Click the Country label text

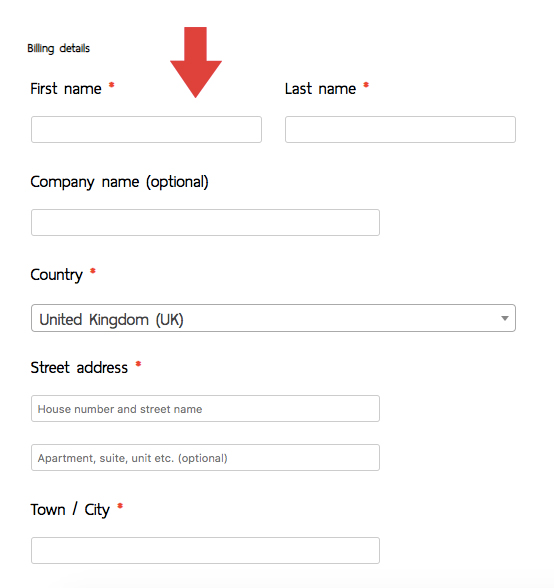pyautogui.click(x=57, y=275)
